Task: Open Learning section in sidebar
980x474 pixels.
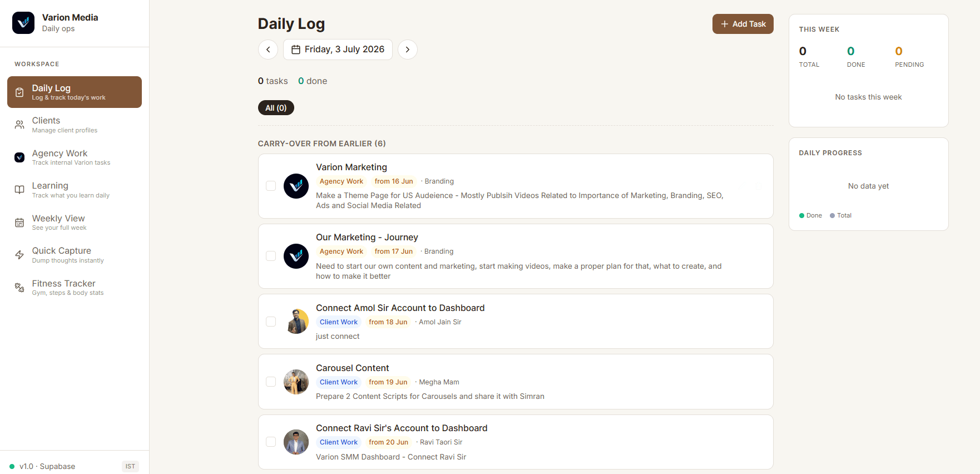Action: (75, 190)
